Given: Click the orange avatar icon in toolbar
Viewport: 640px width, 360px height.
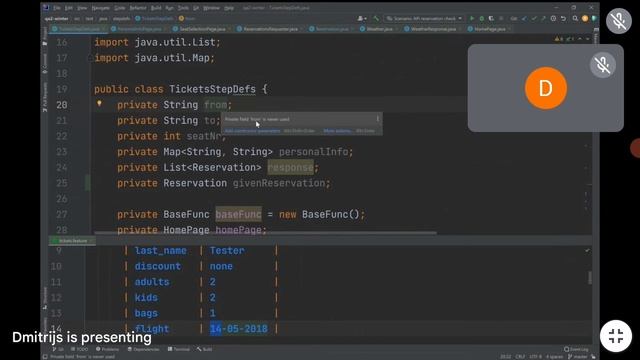Looking at the screenshot, I should pyautogui.click(x=585, y=18).
